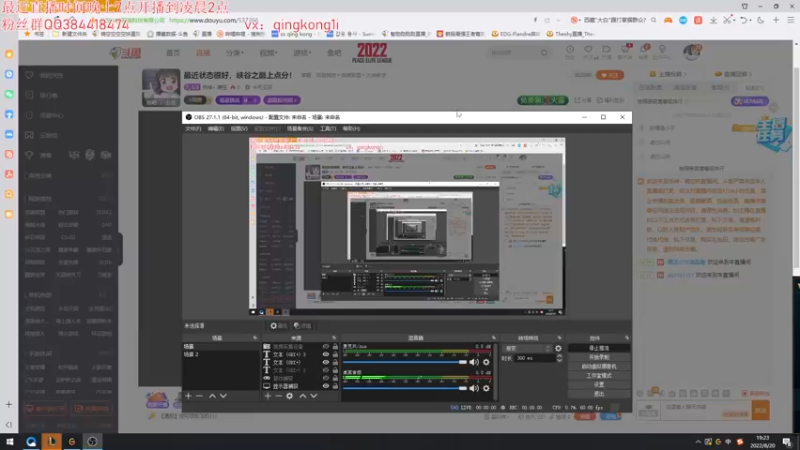800x450 pixels.
Task: Open scene transition settings gear
Action: tap(558, 348)
